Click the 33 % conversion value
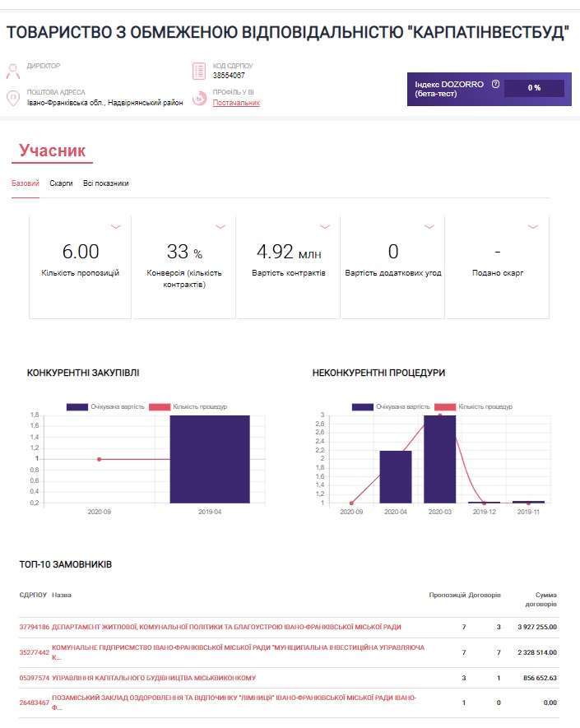 pyautogui.click(x=184, y=252)
